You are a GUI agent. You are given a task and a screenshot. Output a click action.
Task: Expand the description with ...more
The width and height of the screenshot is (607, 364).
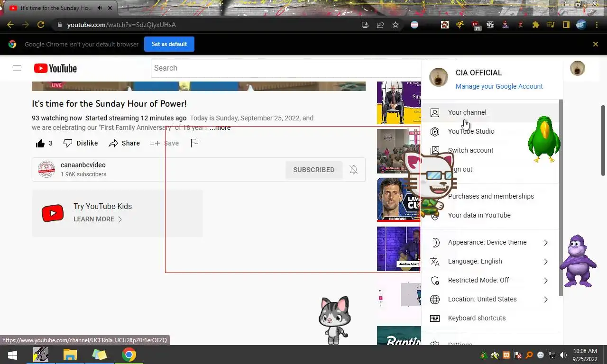pos(220,127)
